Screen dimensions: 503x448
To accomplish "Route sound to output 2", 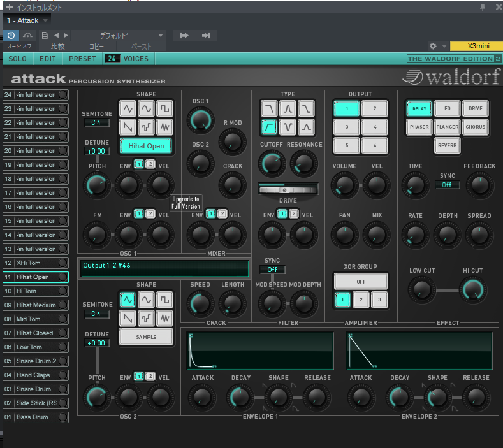I will (375, 108).
